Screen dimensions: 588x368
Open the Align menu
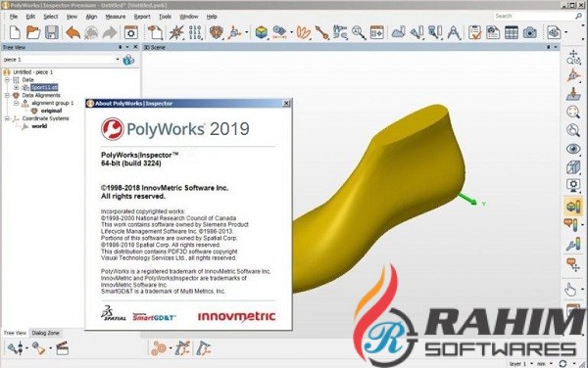click(91, 17)
